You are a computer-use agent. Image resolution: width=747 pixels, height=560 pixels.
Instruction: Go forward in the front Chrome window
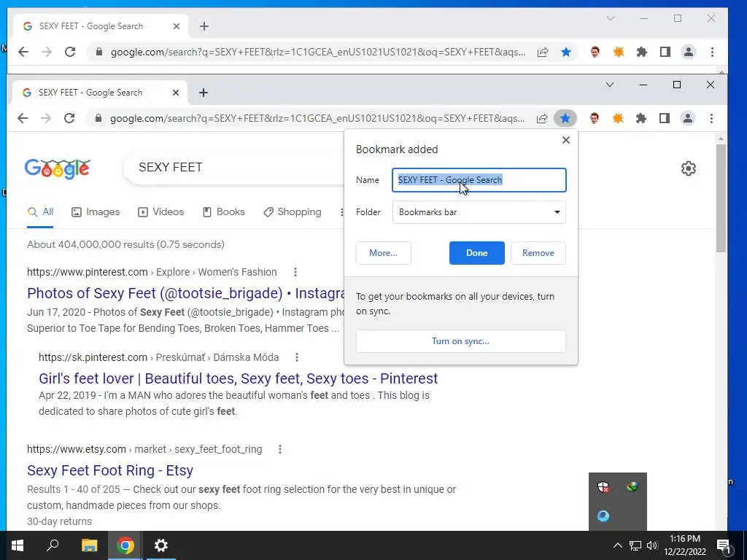(46, 118)
